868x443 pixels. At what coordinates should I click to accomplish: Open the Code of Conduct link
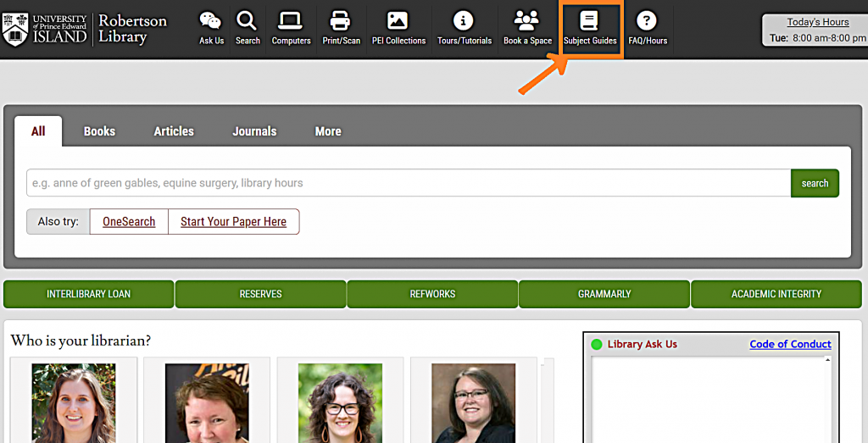[790, 344]
